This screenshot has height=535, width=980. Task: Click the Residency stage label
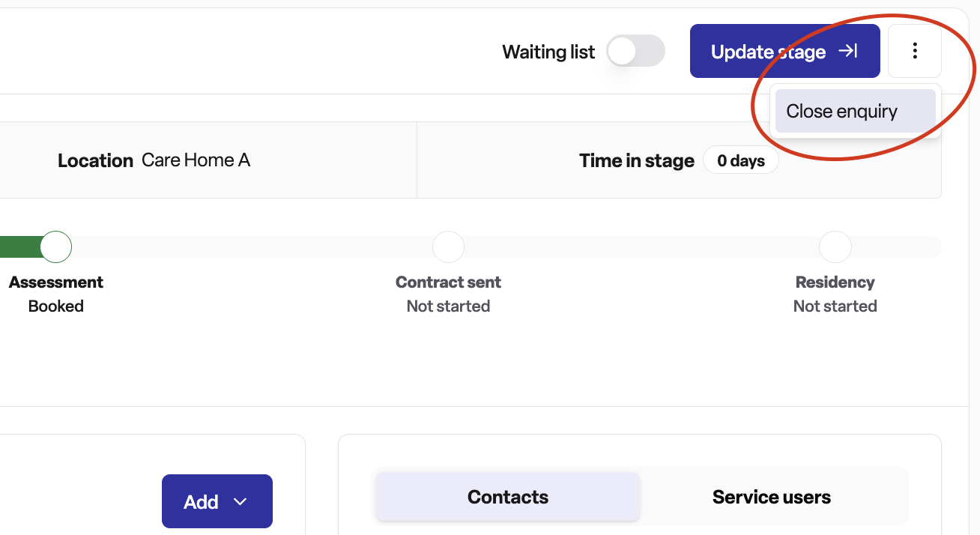click(835, 282)
